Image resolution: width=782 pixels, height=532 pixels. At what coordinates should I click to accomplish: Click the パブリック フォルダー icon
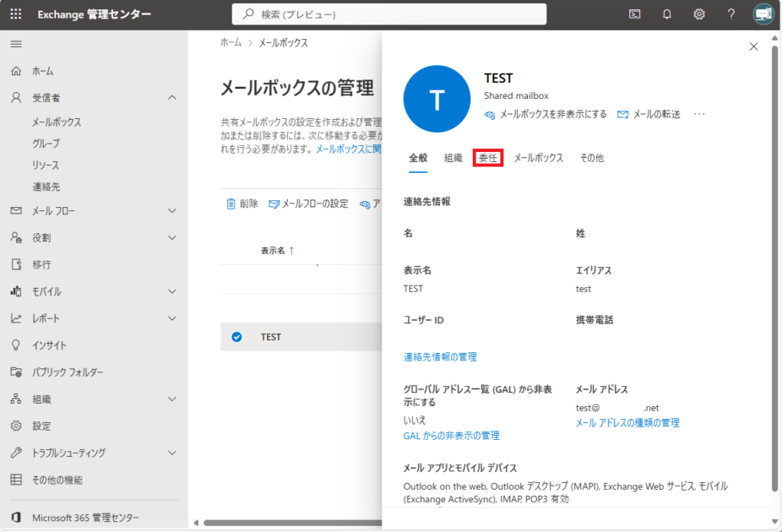click(16, 372)
